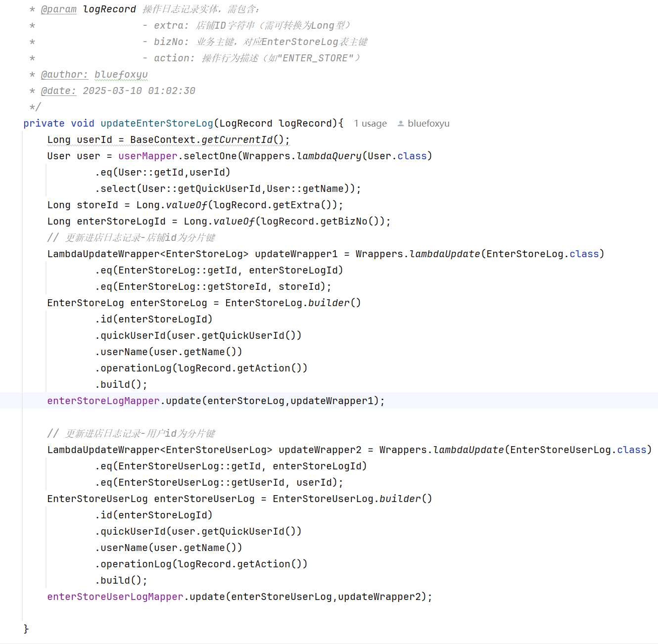The image size is (658, 644).
Task: Click 'void' keyword in the method signature
Action: click(x=83, y=124)
